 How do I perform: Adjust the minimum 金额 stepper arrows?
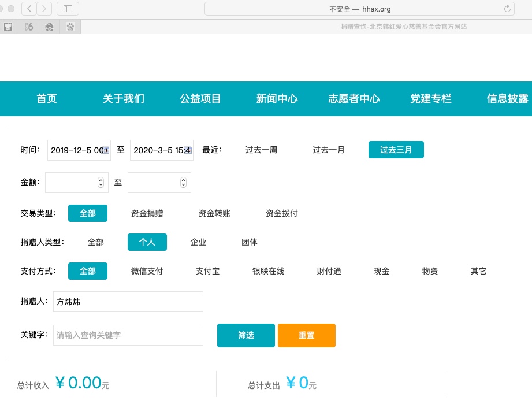click(101, 183)
